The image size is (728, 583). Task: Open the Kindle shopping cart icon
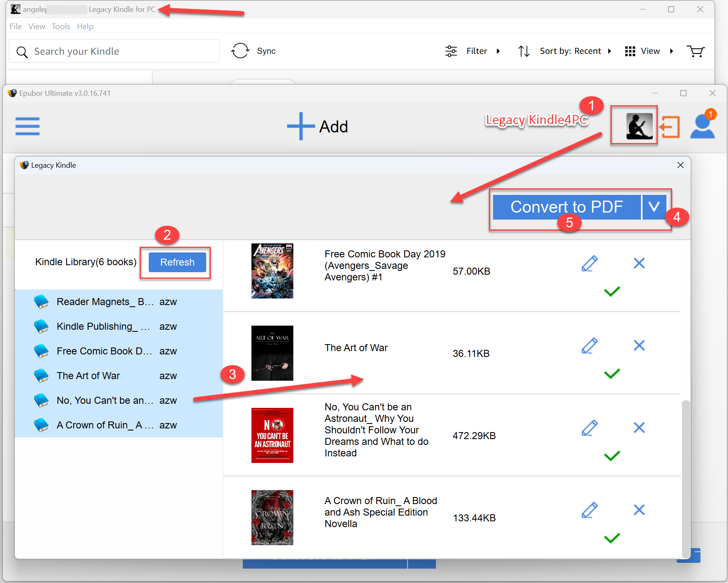(x=696, y=51)
